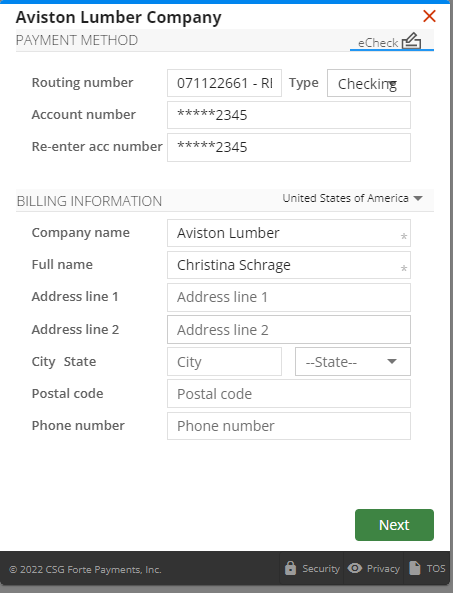
Task: Open the account Type dropdown showing Checking
Action: (369, 83)
